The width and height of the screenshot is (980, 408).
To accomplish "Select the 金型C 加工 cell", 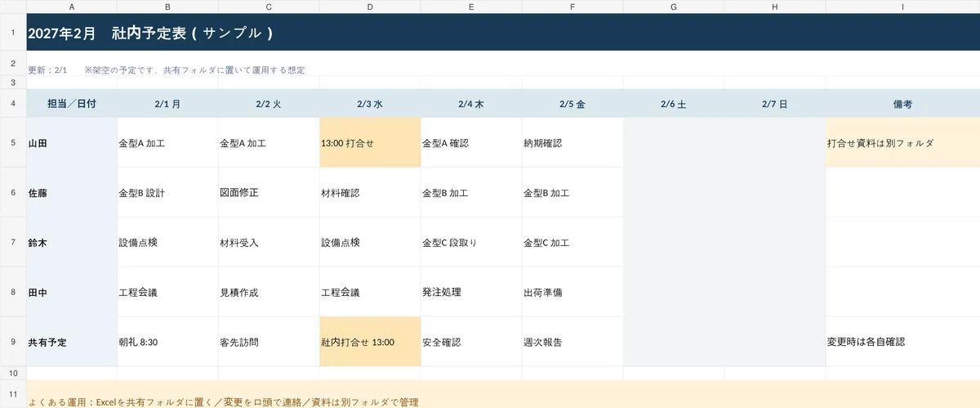I will pos(573,243).
